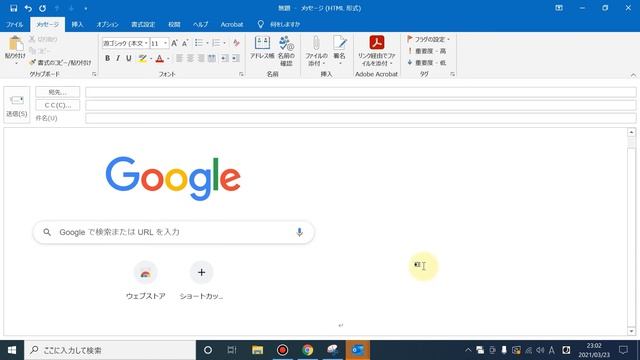Open File Explorer from the taskbar
Viewport: 640px width, 360px height.
tap(258, 350)
